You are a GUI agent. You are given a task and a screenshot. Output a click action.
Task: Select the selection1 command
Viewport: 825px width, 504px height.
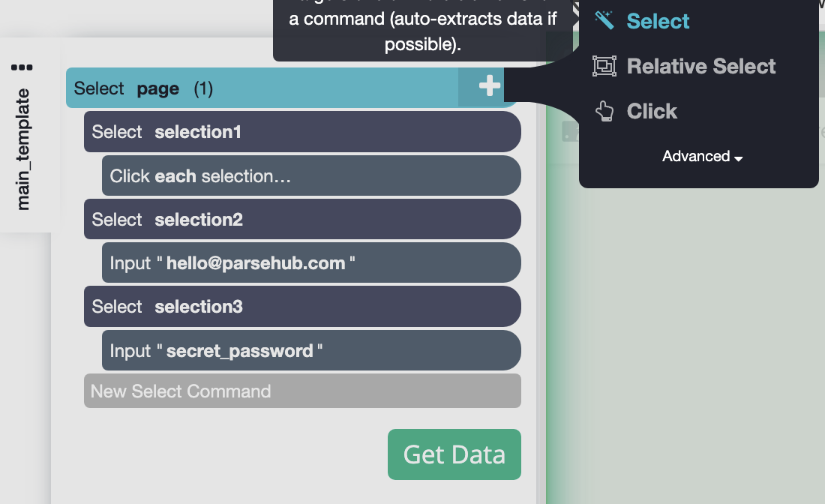point(301,132)
